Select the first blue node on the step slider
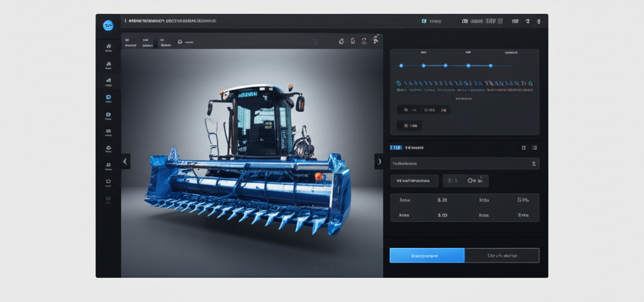The image size is (644, 302). tap(401, 65)
